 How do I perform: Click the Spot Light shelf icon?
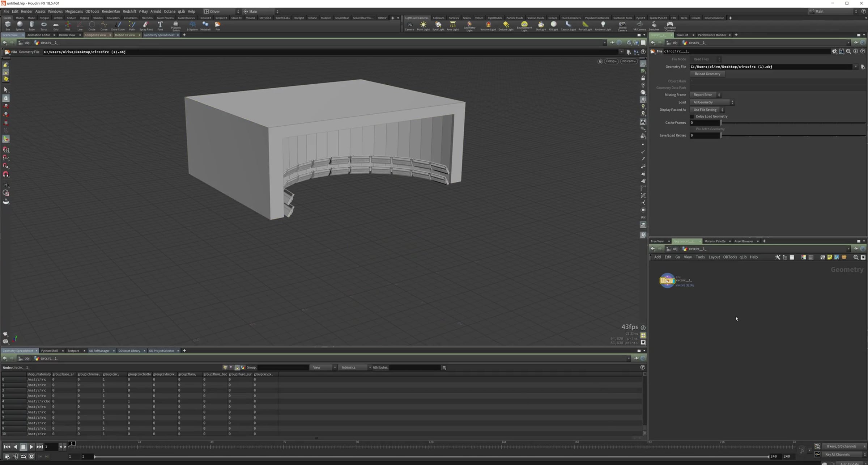point(438,26)
